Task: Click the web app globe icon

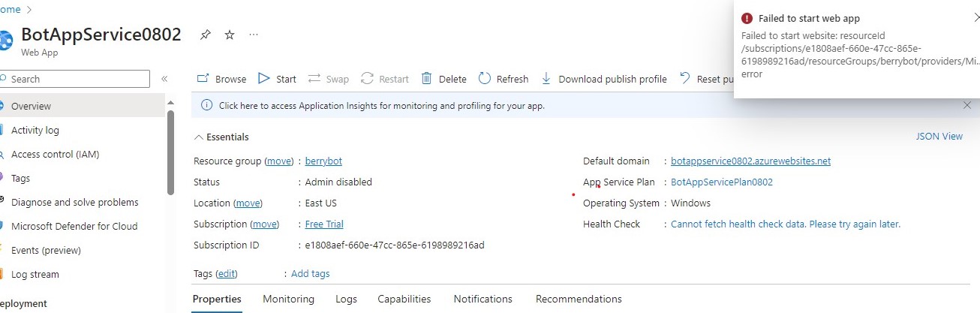Action: click(x=6, y=40)
